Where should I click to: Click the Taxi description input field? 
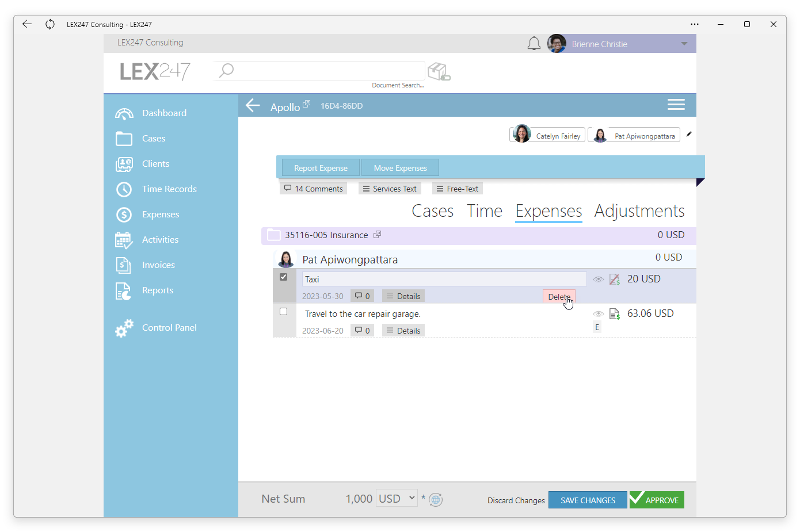click(x=444, y=280)
